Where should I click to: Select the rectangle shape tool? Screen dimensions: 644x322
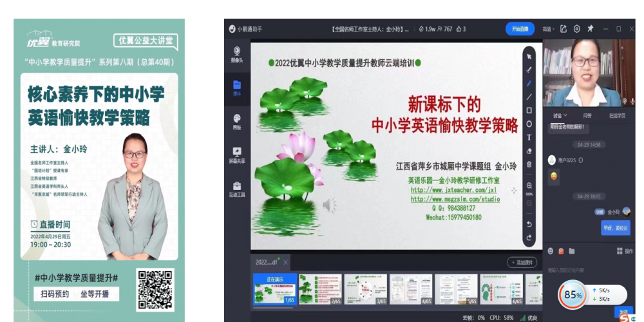529,110
